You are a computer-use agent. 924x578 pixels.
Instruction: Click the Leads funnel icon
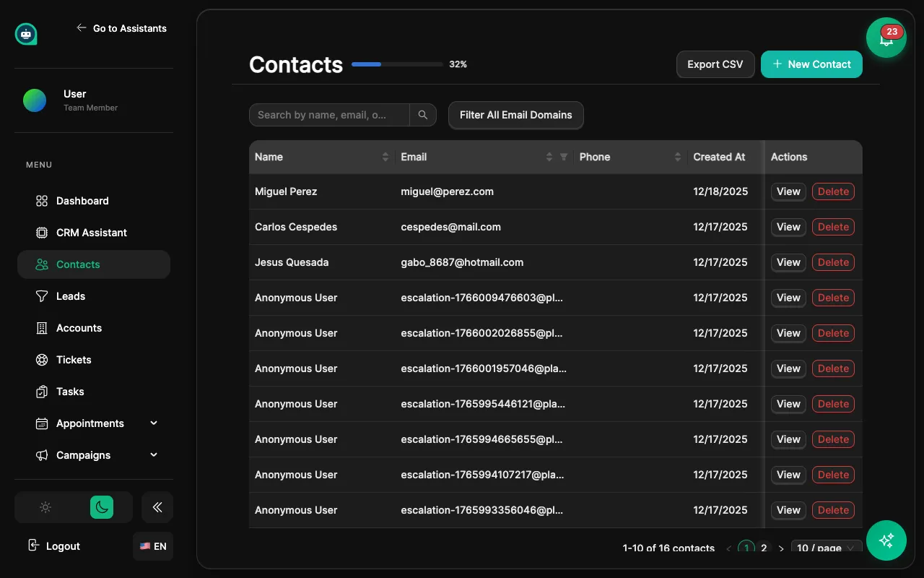pyautogui.click(x=42, y=296)
